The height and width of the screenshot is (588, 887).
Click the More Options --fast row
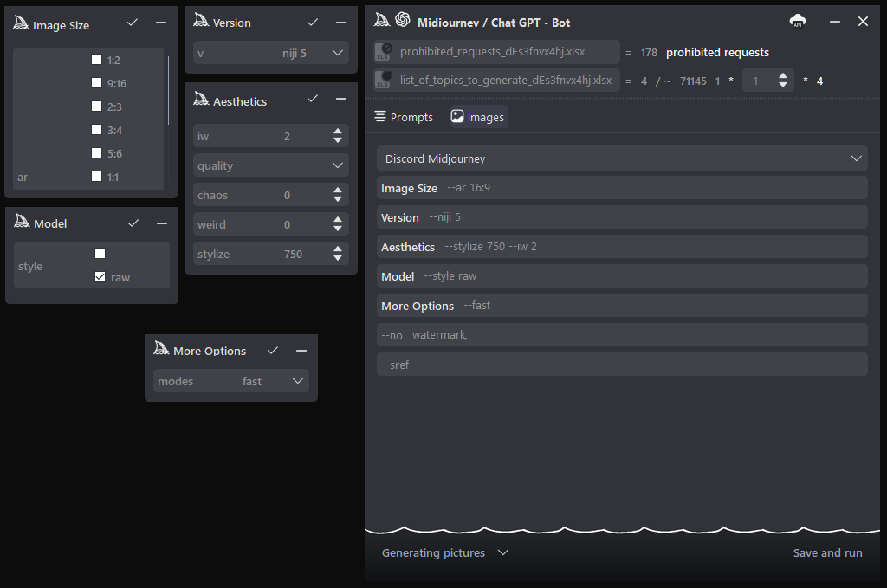click(622, 306)
